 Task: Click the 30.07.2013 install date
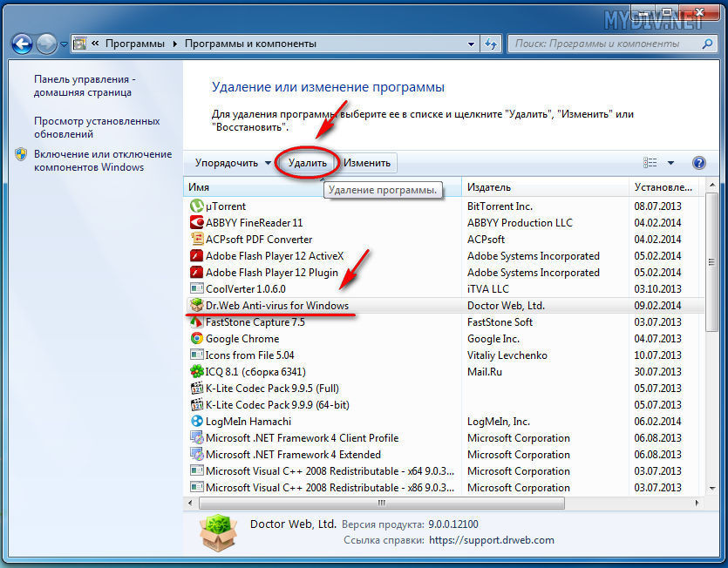point(657,372)
